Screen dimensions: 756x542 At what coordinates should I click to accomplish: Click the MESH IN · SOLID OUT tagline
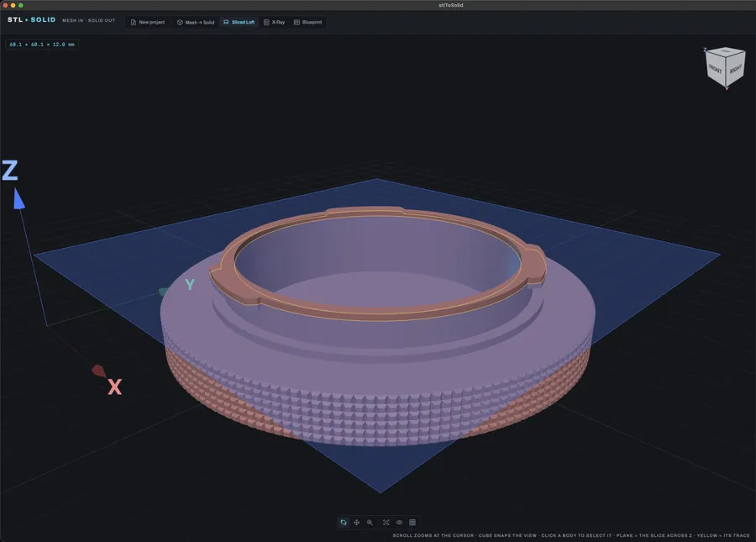coord(89,20)
